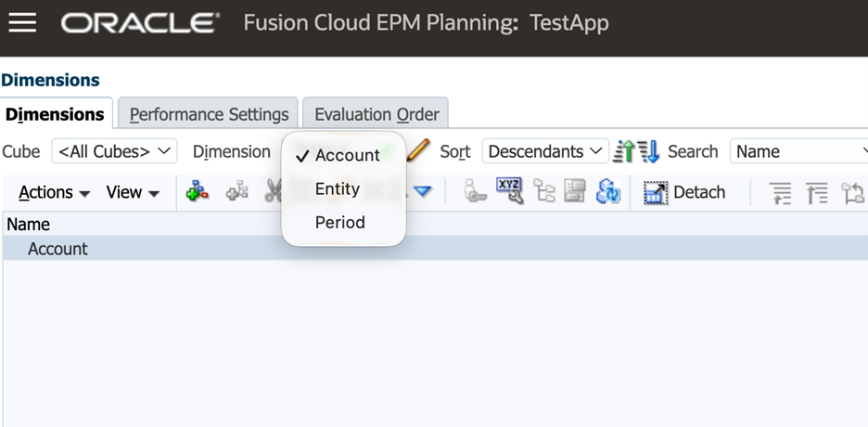Click the Add Child green plus icon
This screenshot has width=868, height=427.
point(198,192)
